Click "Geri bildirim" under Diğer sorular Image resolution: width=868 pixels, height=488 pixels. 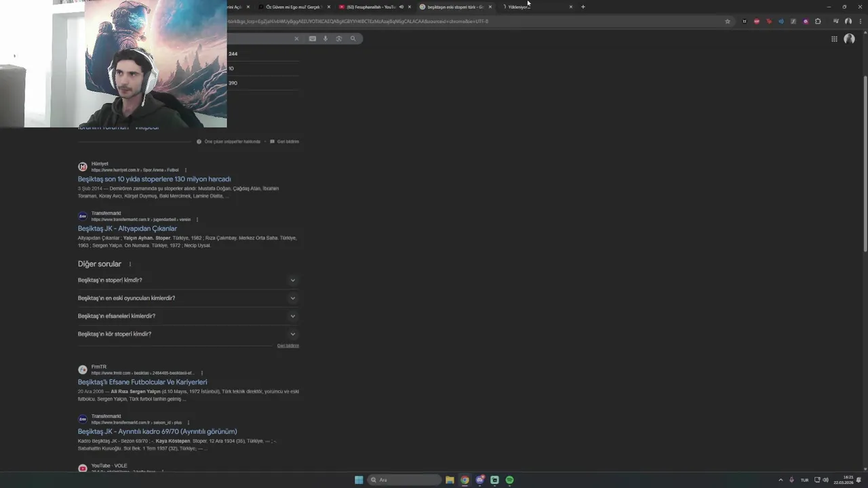point(288,346)
